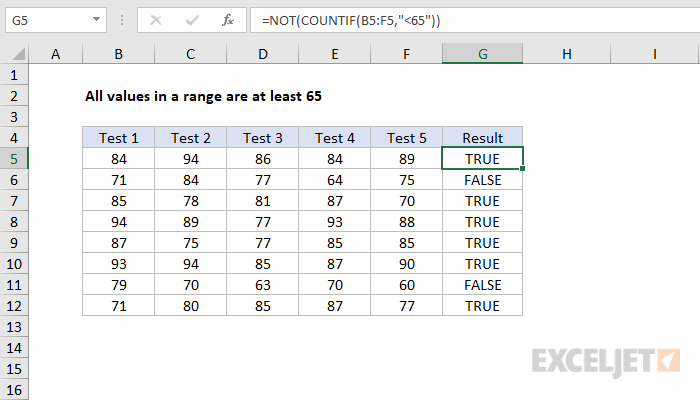Click the Select All corner triangle
The width and height of the screenshot is (700, 400).
pyautogui.click(x=19, y=54)
